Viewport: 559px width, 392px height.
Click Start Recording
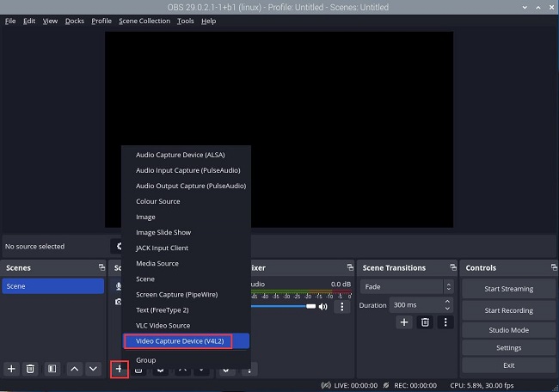[x=509, y=310]
